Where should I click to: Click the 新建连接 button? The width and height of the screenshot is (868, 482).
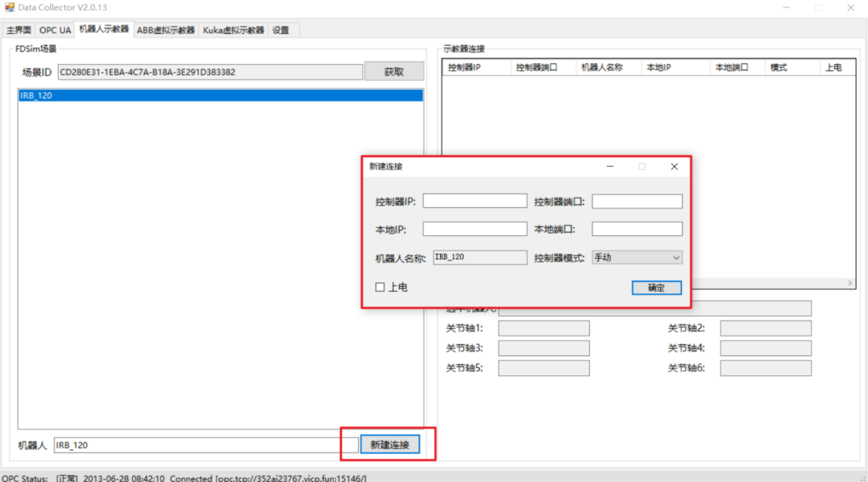tap(389, 445)
